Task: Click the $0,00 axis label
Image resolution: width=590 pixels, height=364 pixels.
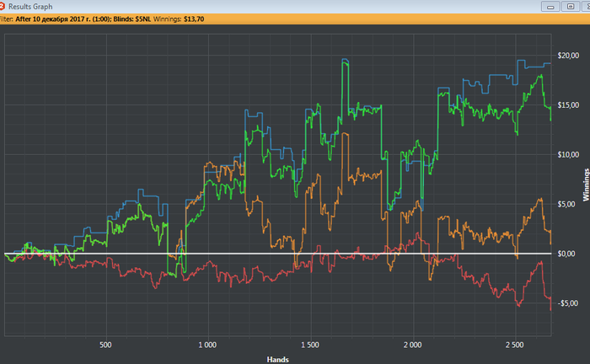Action: [568, 254]
